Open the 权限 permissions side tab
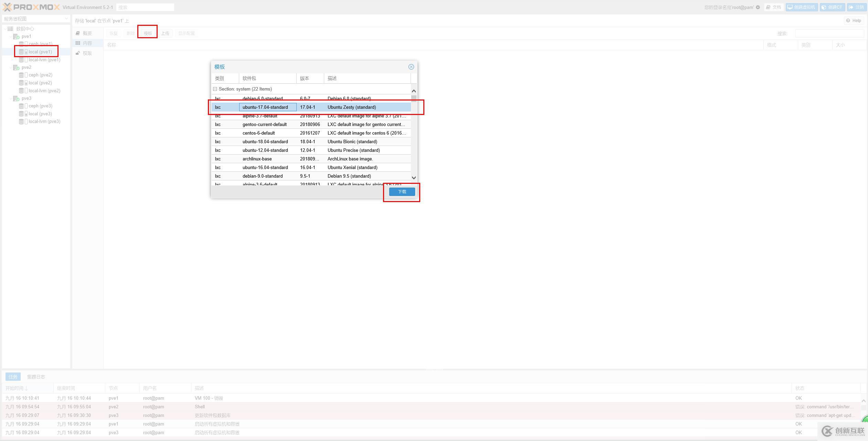Viewport: 868px width, 441px height. point(87,53)
